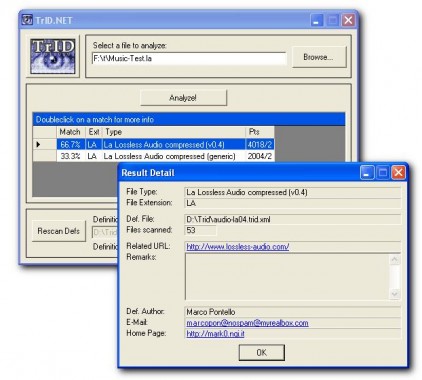Click the Match column header

[71, 132]
